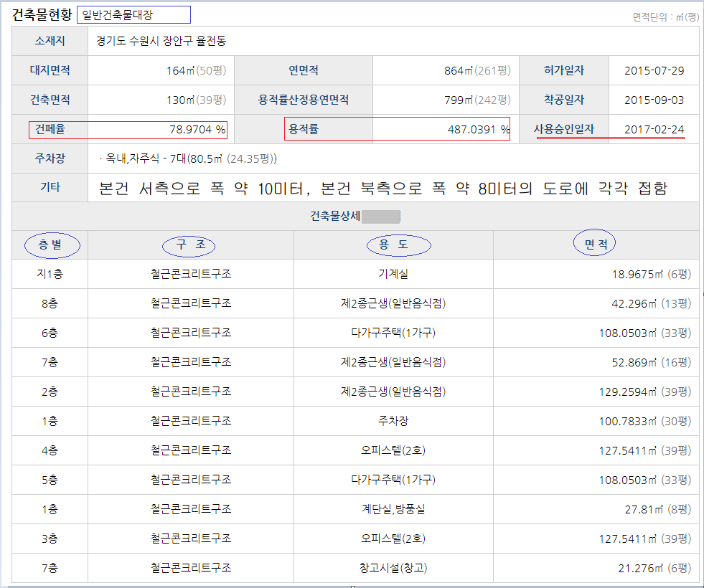Select the 건축물현황 heading
704x588 pixels.
tap(42, 15)
